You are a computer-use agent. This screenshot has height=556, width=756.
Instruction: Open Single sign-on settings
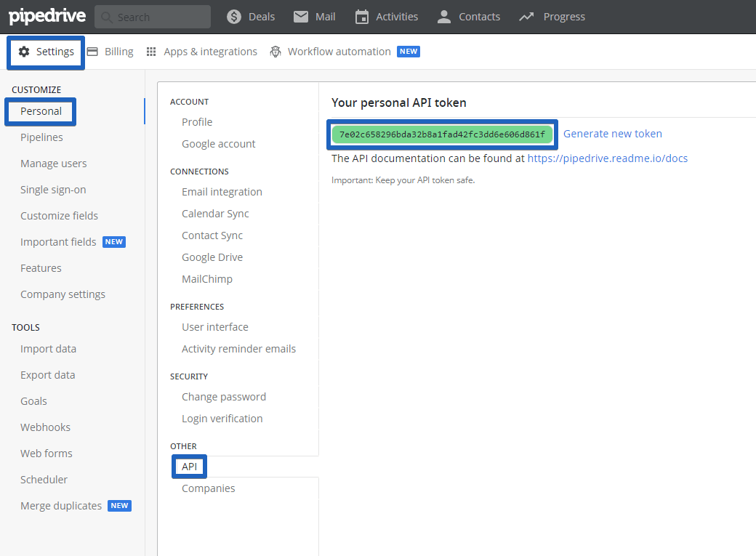point(53,190)
